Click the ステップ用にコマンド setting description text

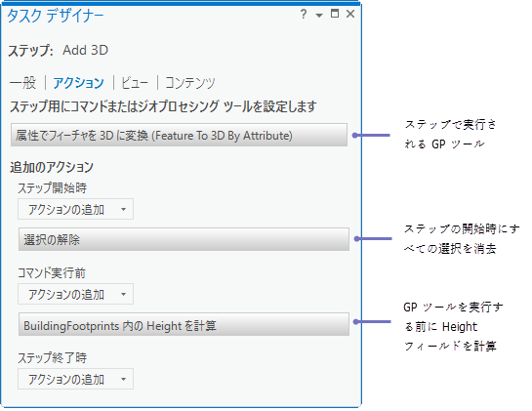(163, 106)
